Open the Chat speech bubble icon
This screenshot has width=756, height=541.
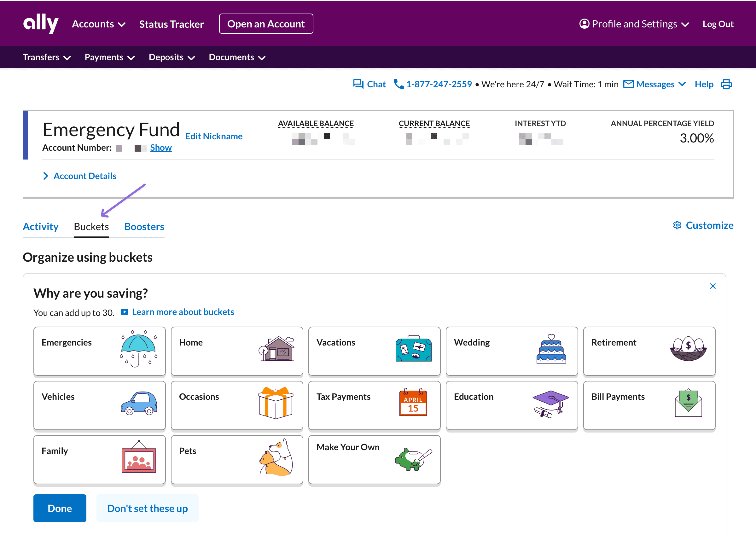click(358, 84)
